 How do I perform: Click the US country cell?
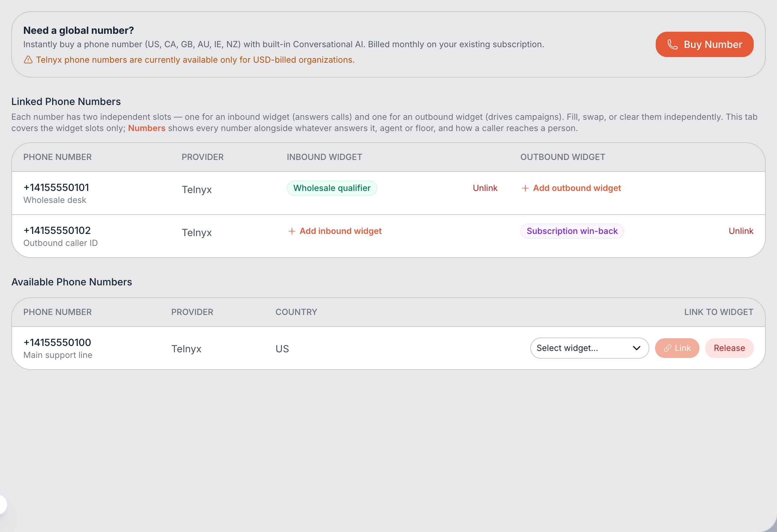tap(282, 349)
